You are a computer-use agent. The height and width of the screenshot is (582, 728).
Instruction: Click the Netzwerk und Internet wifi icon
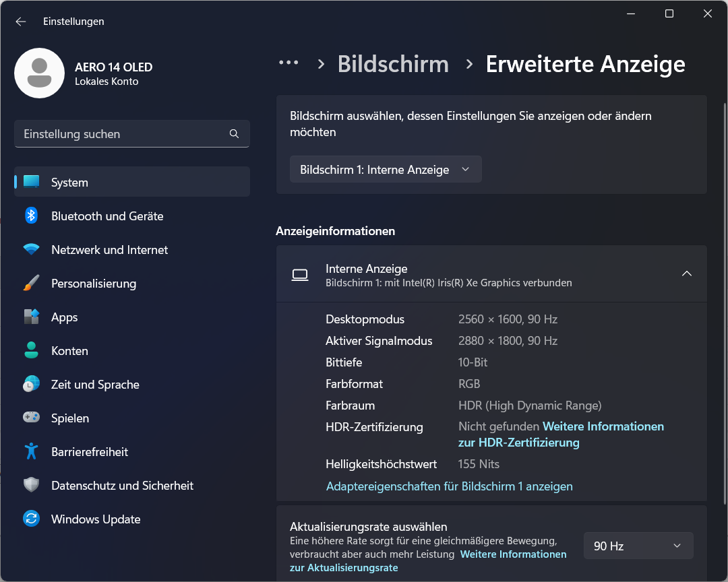(x=31, y=250)
